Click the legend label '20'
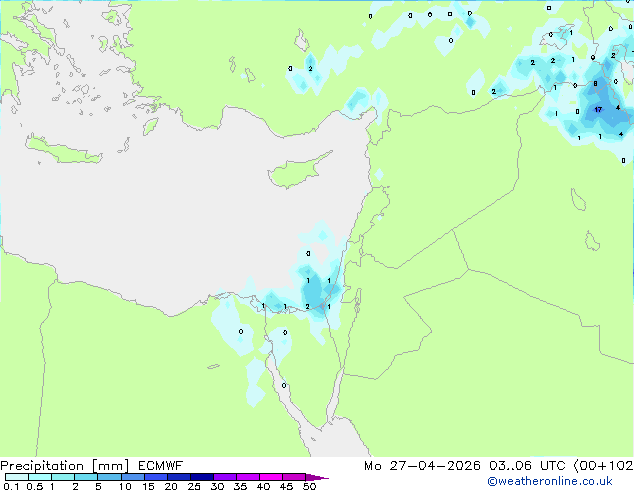Viewport: 634px width, 490px height. pos(171,486)
